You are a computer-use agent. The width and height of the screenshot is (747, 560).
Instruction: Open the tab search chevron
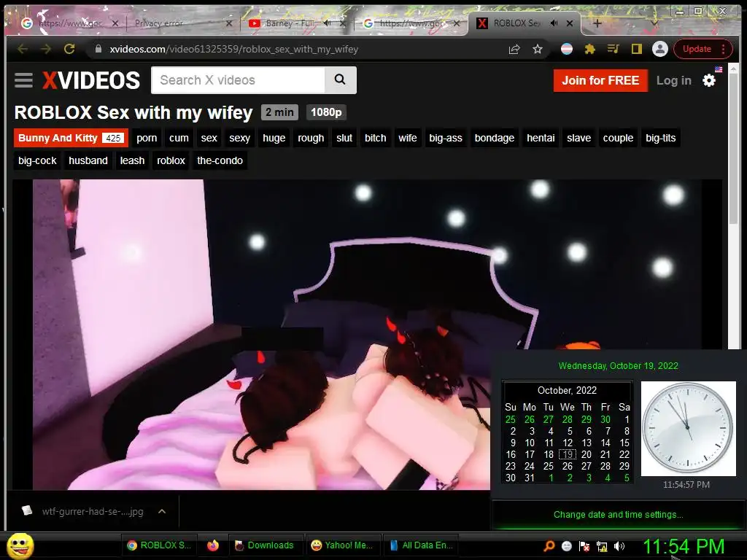pos(654,23)
